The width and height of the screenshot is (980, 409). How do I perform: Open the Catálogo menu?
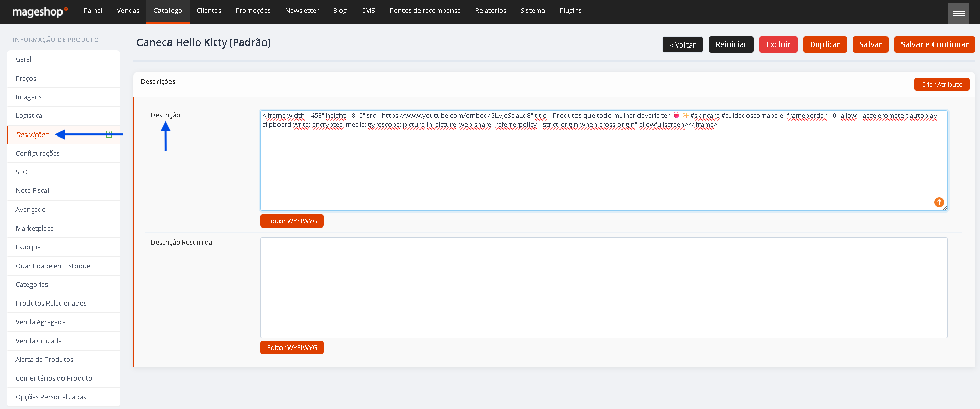(168, 11)
